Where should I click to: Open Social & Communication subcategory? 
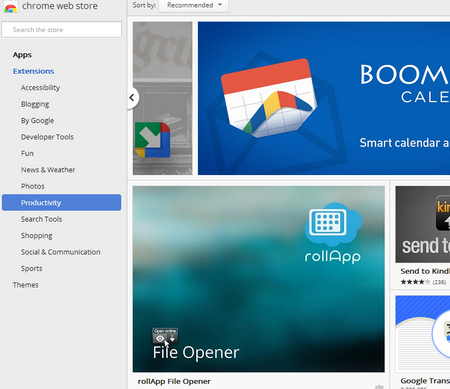tap(60, 252)
